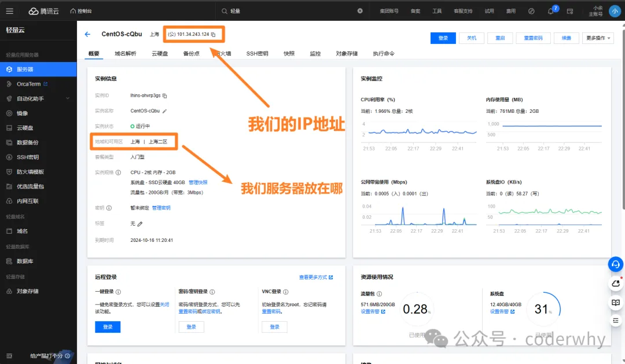The height and width of the screenshot is (364, 625).
Task: Open OrcaTerm from the sidebar
Action: [x=38, y=84]
